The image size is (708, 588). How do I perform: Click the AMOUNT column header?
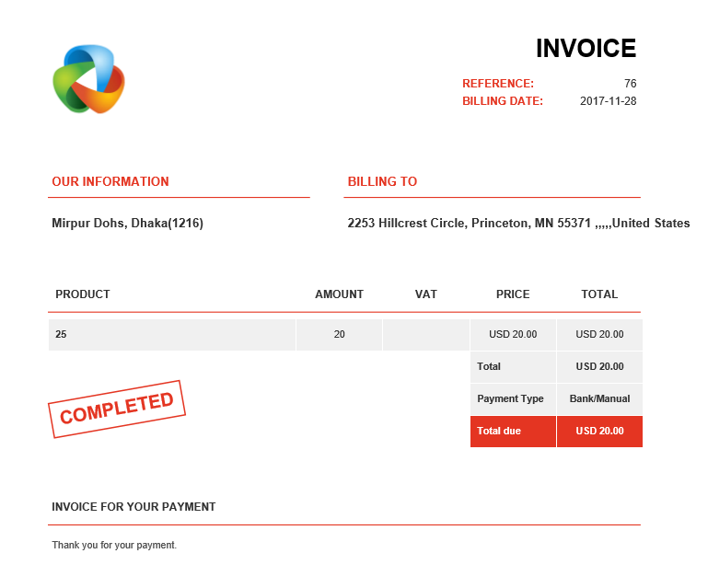339,294
